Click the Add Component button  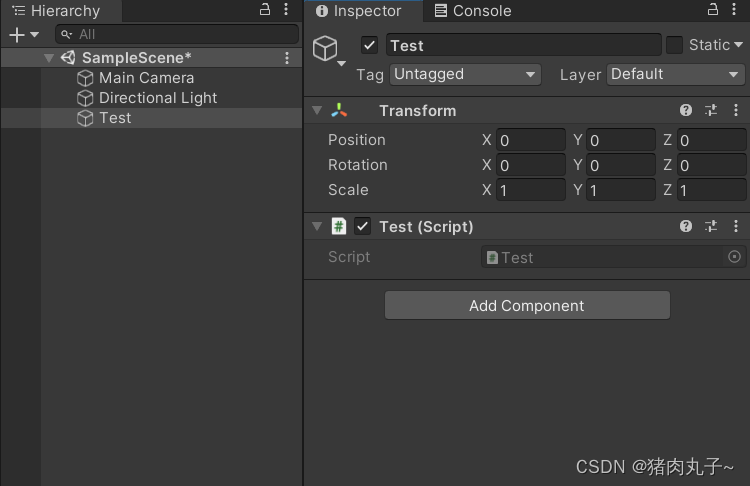pyautogui.click(x=527, y=305)
